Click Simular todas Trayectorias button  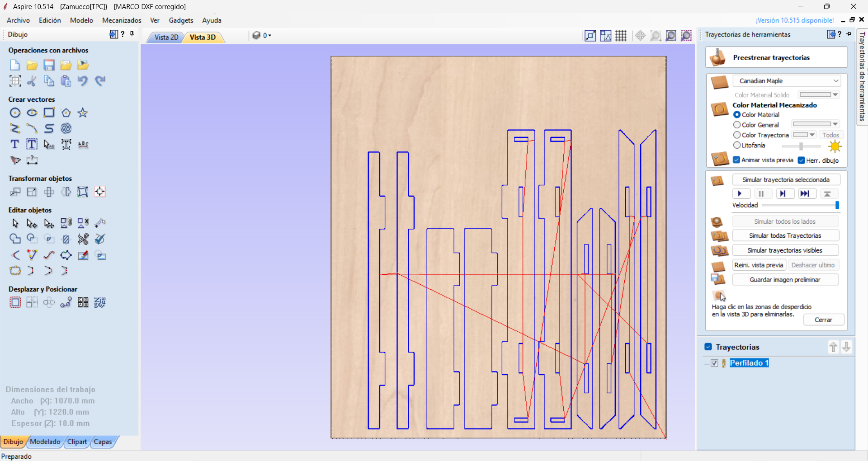pyautogui.click(x=785, y=236)
